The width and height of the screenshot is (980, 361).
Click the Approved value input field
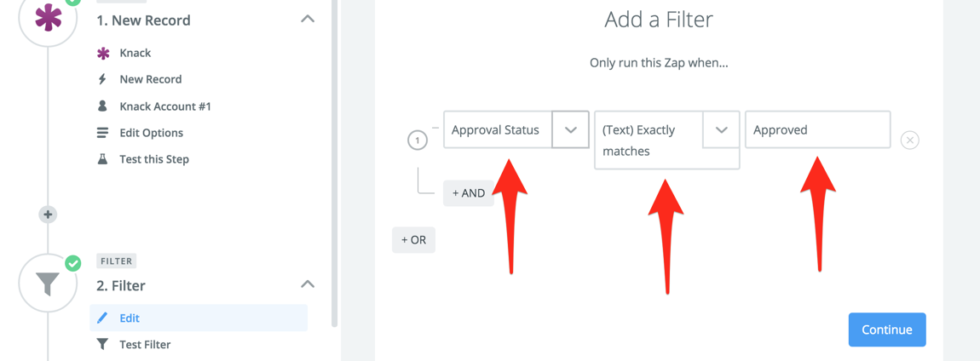coord(817,130)
